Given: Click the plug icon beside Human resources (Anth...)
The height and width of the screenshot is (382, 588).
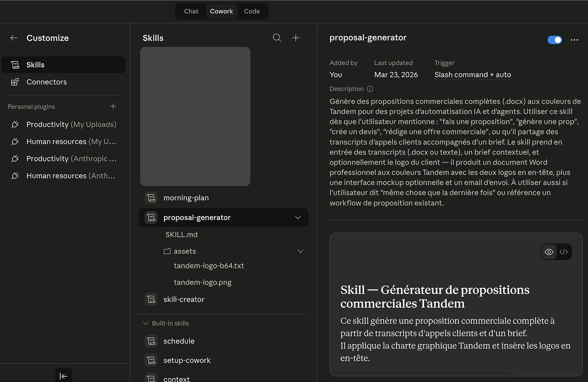Looking at the screenshot, I should (15, 176).
